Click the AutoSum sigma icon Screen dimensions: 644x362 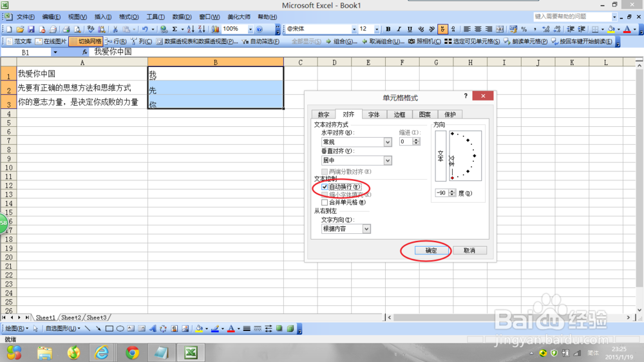pos(175,29)
